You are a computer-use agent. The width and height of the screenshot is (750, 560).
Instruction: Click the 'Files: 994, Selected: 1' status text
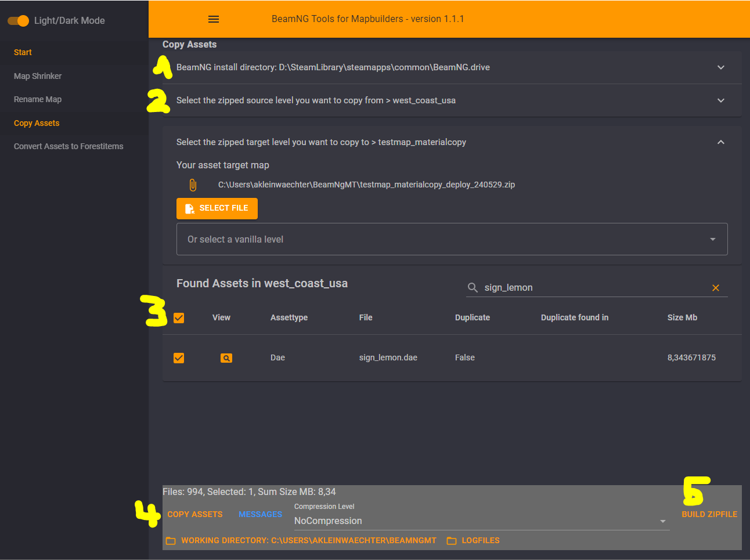(x=249, y=492)
